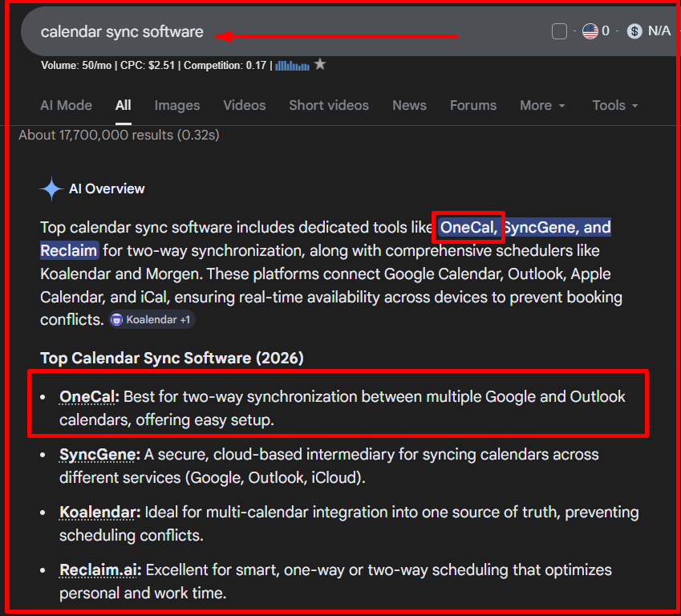Image resolution: width=681 pixels, height=616 pixels.
Task: Open the More dropdown
Action: [536, 105]
